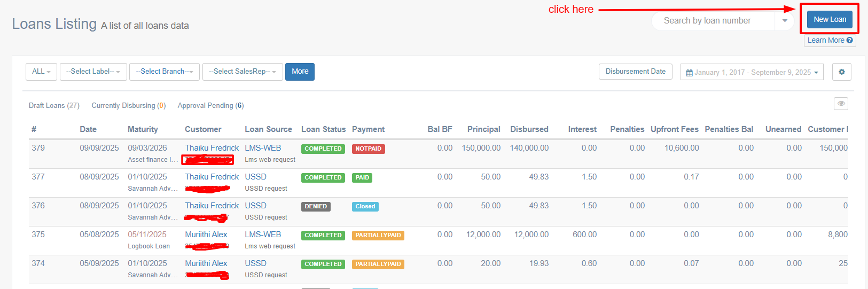Select the Currently Disbursing tab
The height and width of the screenshot is (289, 868).
pyautogui.click(x=128, y=106)
